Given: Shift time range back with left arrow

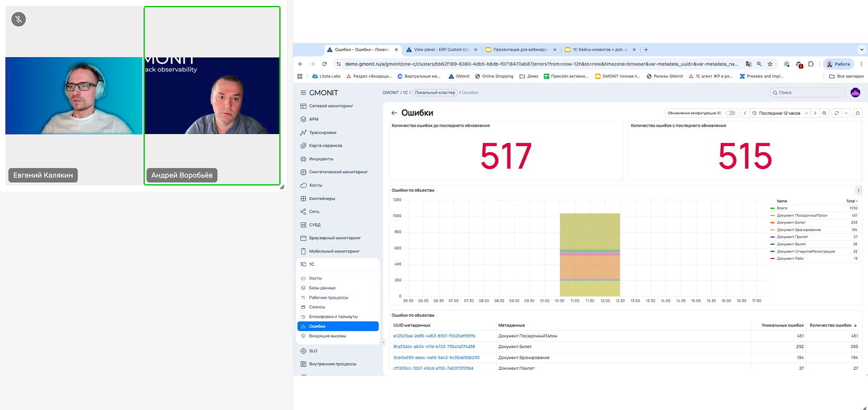Looking at the screenshot, I should coord(745,113).
